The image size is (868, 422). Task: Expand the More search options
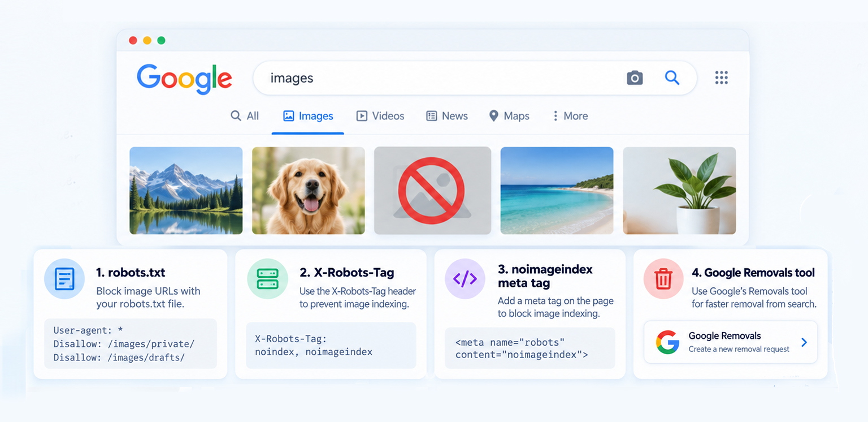[570, 116]
